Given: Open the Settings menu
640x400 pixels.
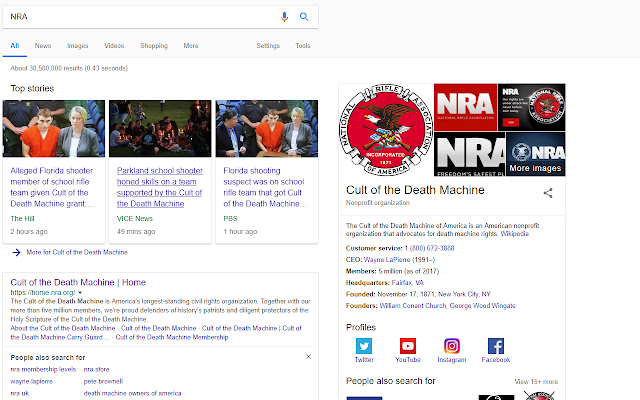Looking at the screenshot, I should click(268, 46).
